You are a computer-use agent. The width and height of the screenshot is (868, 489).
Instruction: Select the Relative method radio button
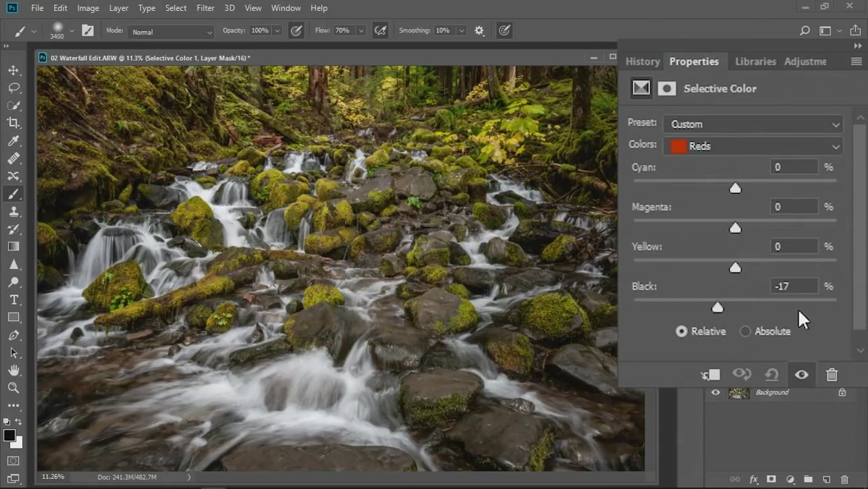tap(681, 331)
